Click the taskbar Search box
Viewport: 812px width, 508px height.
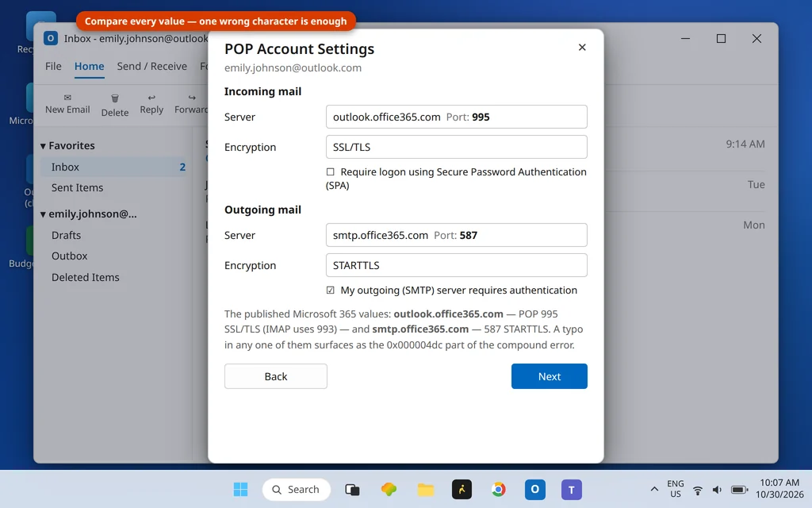pyautogui.click(x=297, y=489)
